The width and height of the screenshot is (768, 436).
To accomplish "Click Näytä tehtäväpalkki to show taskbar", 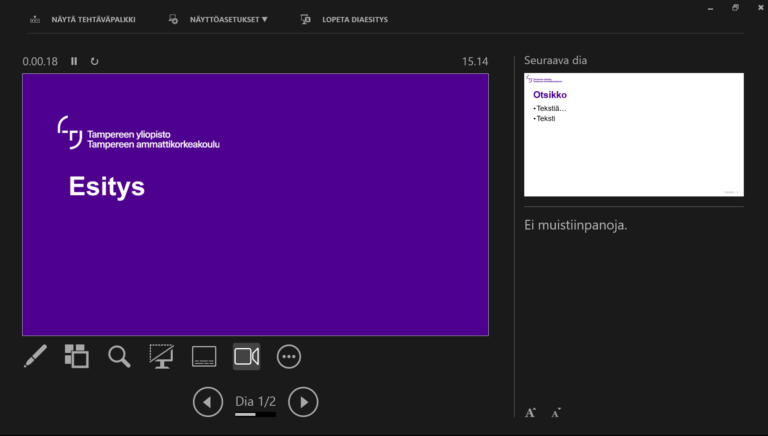I will [93, 19].
